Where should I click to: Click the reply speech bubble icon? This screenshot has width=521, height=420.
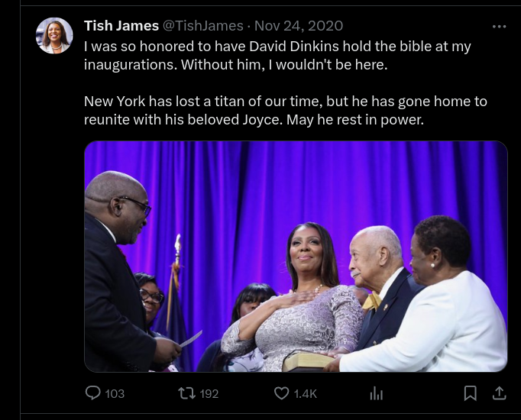(x=93, y=393)
